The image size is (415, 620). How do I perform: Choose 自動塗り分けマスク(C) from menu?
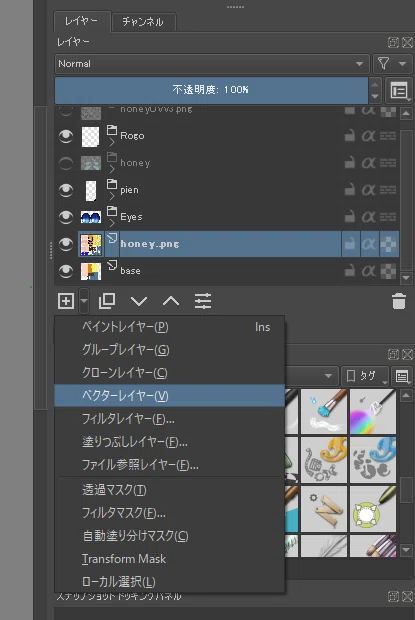pos(170,536)
